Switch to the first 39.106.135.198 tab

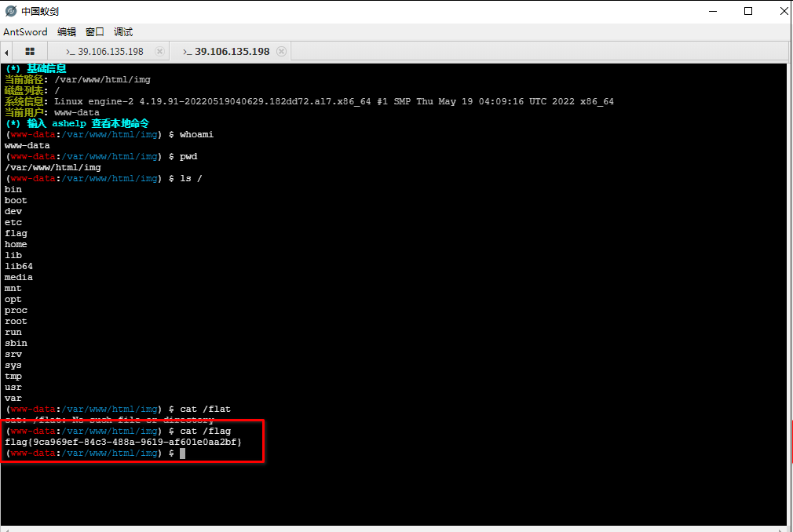pyautogui.click(x=109, y=51)
